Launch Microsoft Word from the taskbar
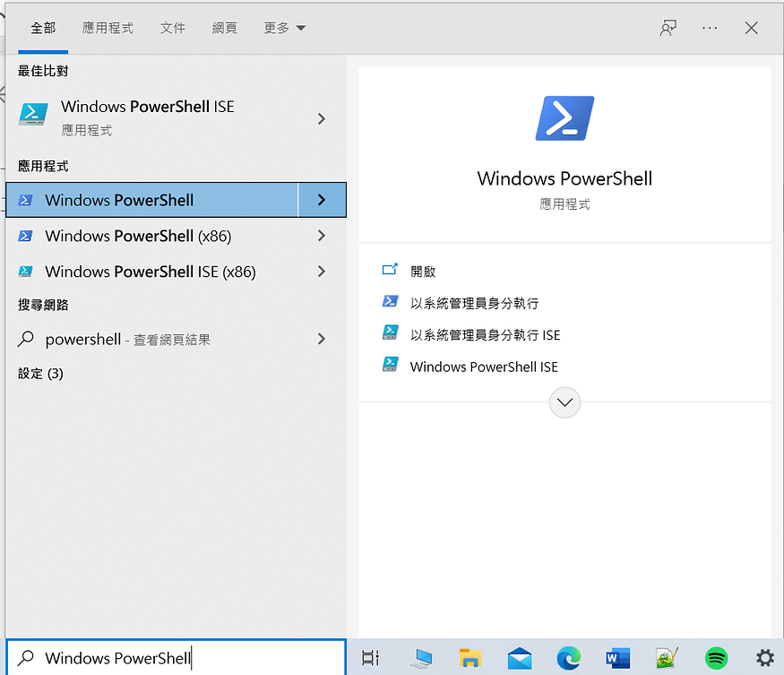 (x=618, y=658)
